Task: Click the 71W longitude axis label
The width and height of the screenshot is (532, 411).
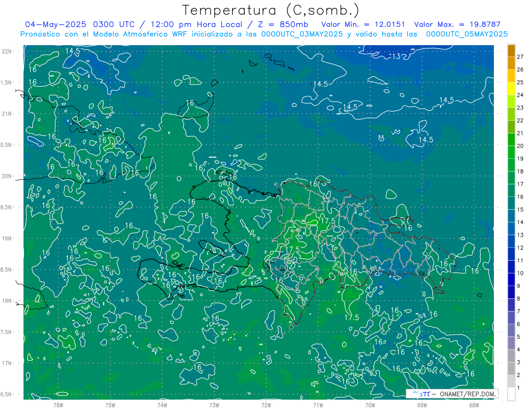Action: (x=318, y=405)
